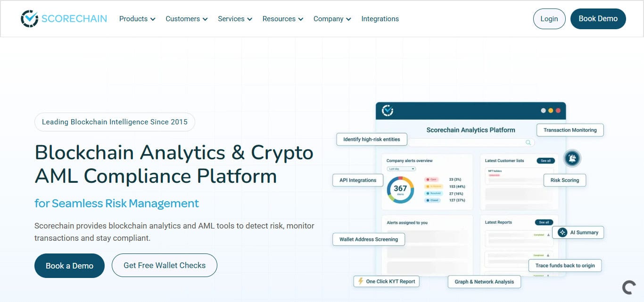Click See all in Latest Reports
This screenshot has height=302, width=644.
click(544, 222)
